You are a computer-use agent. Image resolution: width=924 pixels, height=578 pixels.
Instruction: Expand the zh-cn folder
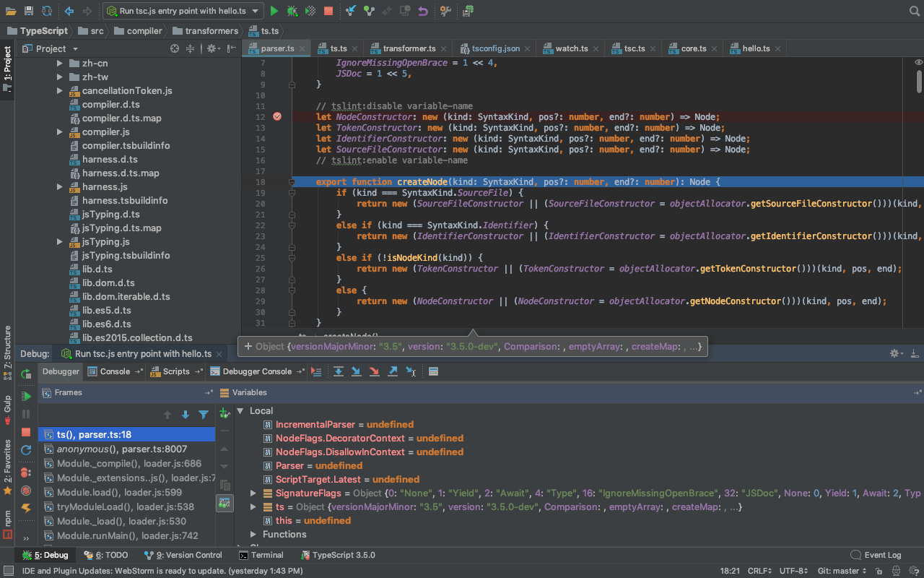(x=60, y=63)
